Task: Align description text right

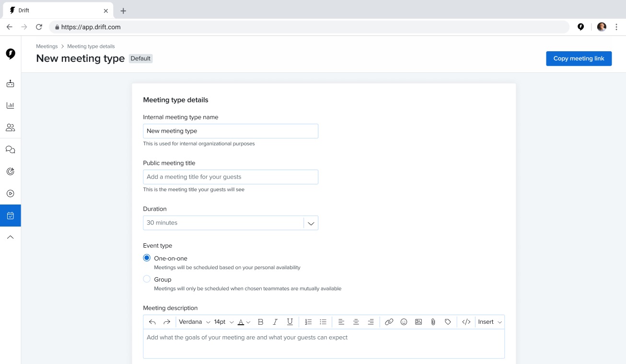Action: click(x=371, y=322)
